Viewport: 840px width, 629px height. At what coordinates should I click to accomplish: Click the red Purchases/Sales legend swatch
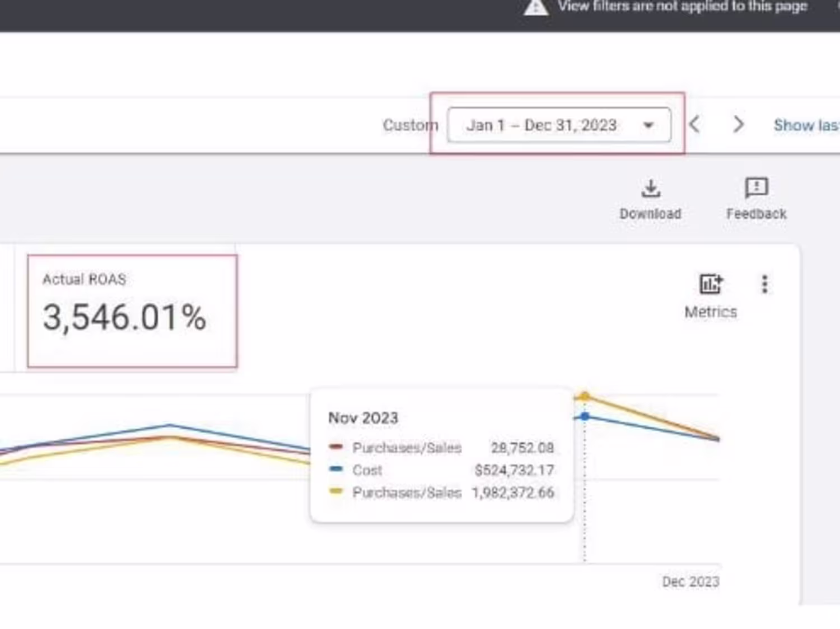[x=336, y=447]
